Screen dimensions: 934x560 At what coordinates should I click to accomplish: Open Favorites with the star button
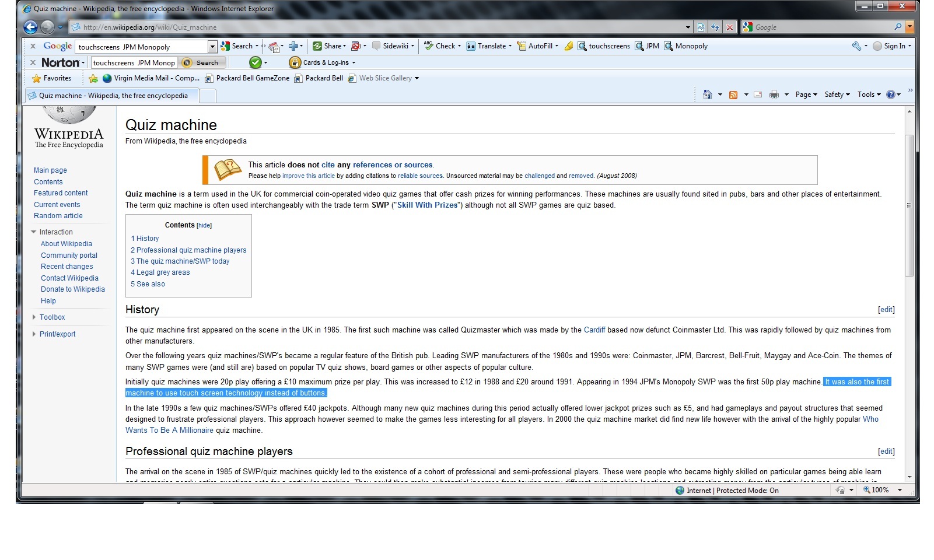pos(52,78)
